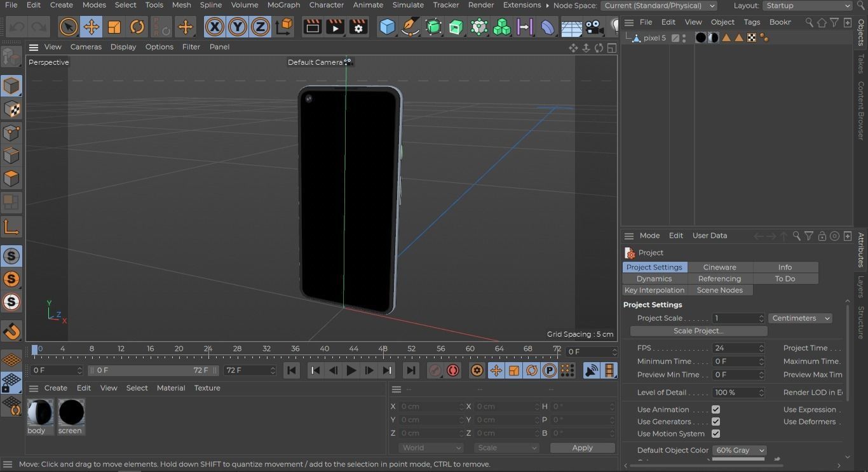Toggle timeline sound speaker icon
Screen dimensions: 868x472
[592, 370]
